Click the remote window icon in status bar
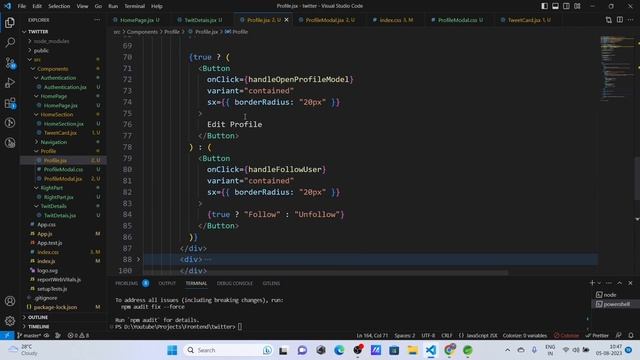This screenshot has width=640, height=360. (x=7, y=336)
